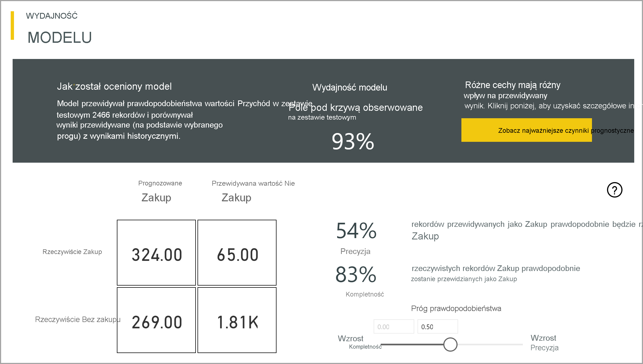The width and height of the screenshot is (643, 364).
Task: Click the Wzrost Kompletność slider label
Action: pos(360,342)
